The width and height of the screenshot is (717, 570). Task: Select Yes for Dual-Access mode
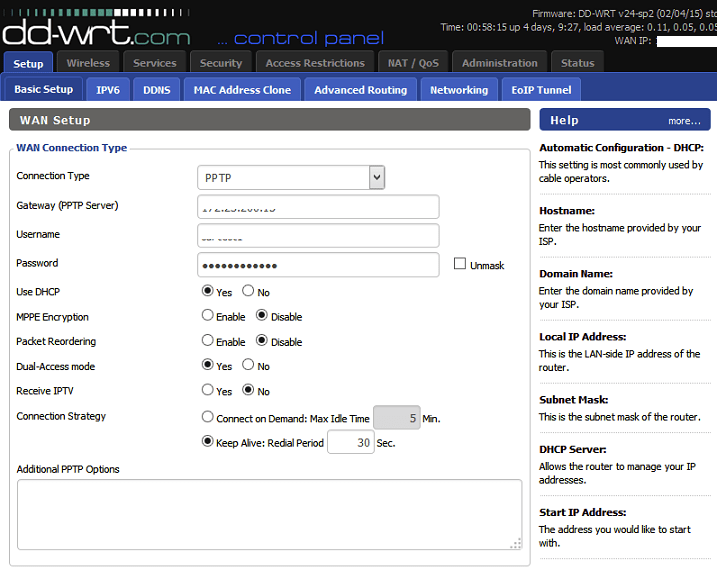[x=208, y=365]
